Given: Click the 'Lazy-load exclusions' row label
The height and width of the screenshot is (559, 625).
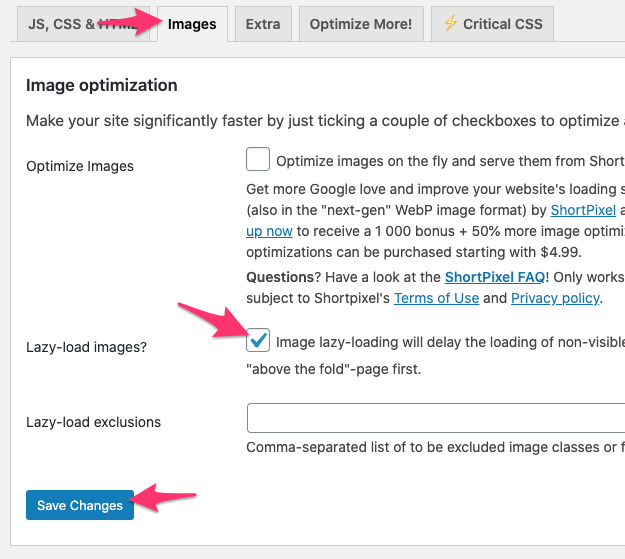Looking at the screenshot, I should click(94, 422).
